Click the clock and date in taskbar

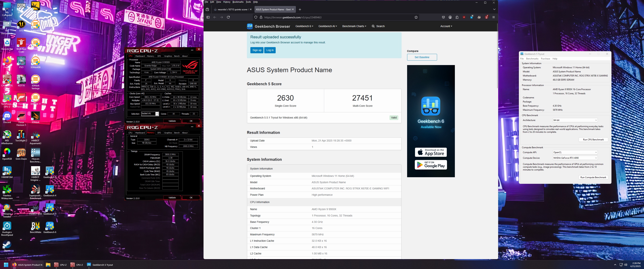click(635, 265)
